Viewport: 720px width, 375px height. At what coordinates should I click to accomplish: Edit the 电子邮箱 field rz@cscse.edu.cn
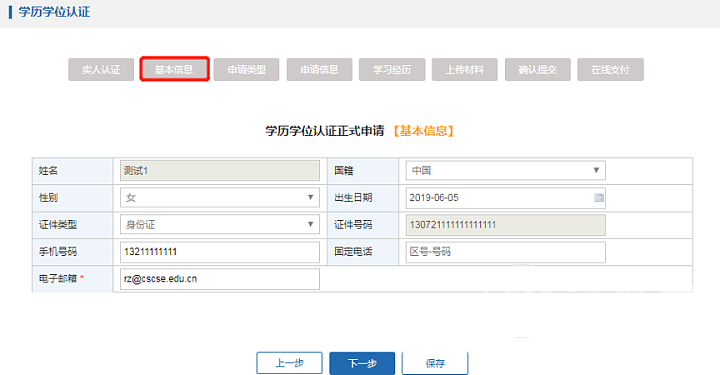[220, 279]
